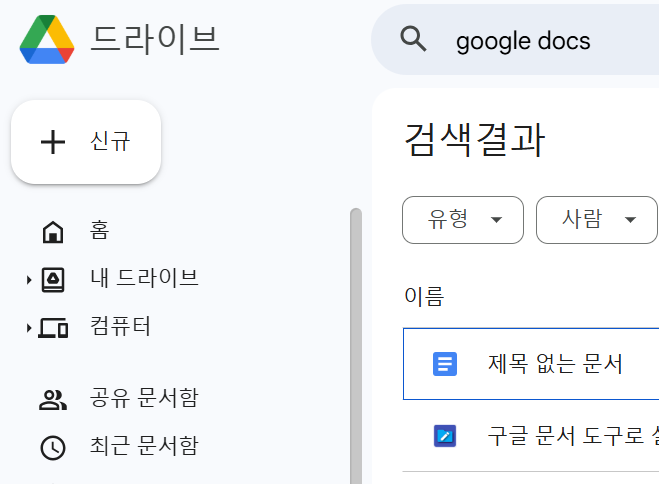Expand the 컴퓨터 tree arrow

pyautogui.click(x=29, y=328)
